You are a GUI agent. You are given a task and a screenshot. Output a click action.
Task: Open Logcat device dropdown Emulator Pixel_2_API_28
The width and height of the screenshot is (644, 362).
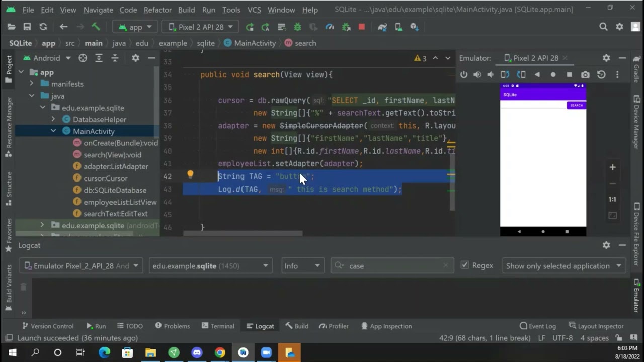pyautogui.click(x=80, y=266)
